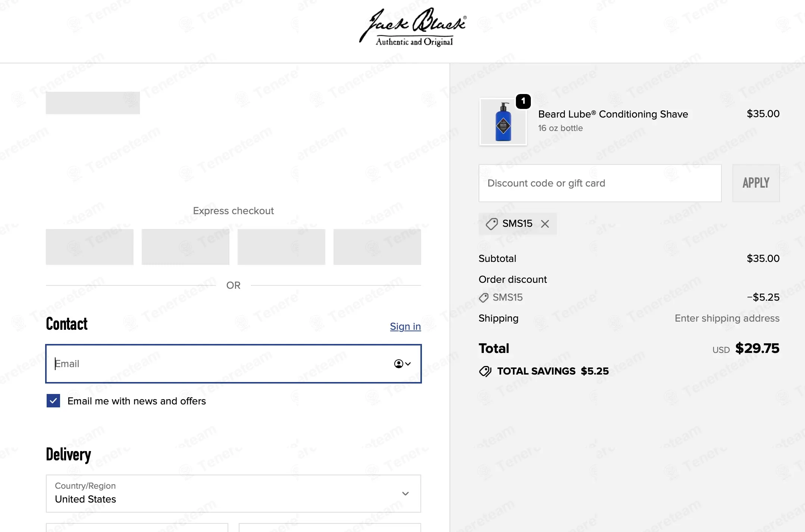The image size is (805, 532).
Task: Select the third express checkout placeholder button
Action: [281, 247]
